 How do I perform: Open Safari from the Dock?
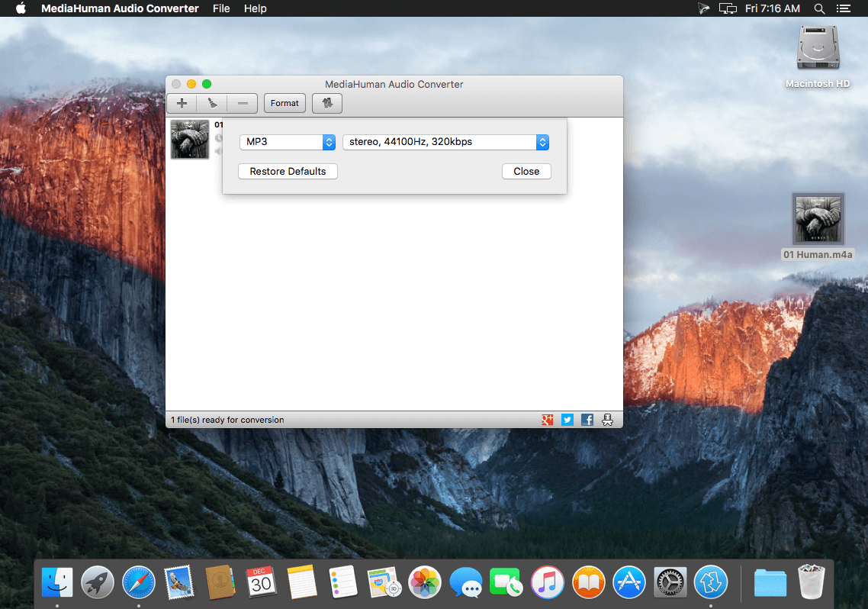(138, 582)
